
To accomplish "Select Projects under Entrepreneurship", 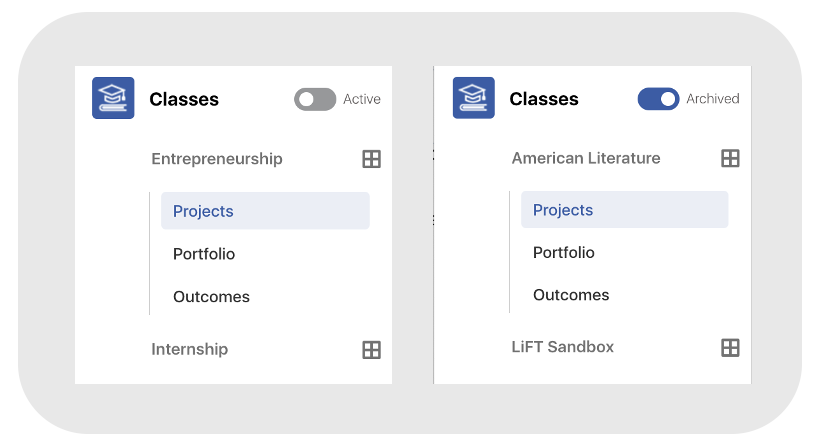I will point(265,211).
